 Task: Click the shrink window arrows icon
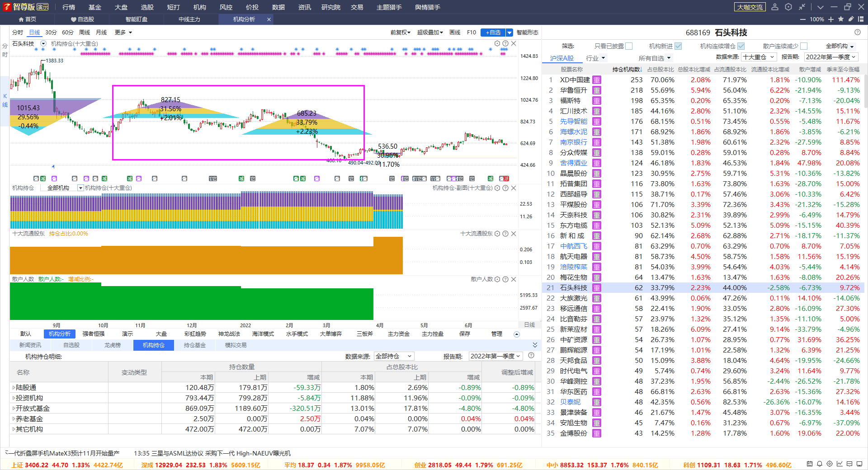802,7
